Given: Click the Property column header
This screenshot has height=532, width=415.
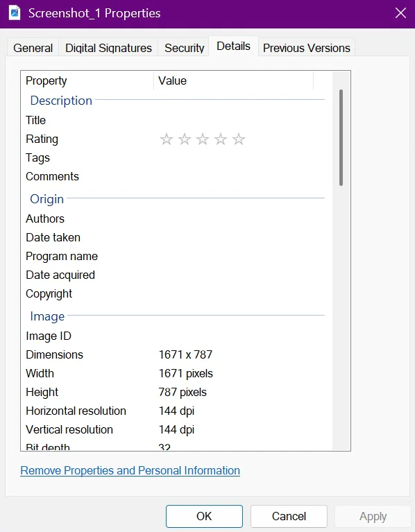Looking at the screenshot, I should 87,80.
